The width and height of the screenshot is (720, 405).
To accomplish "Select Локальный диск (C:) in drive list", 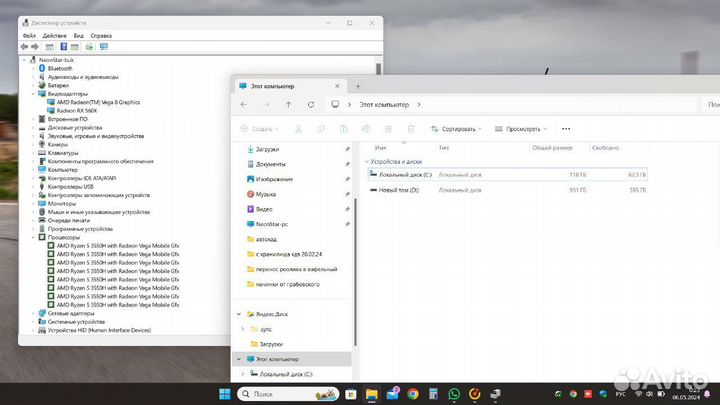I will pyautogui.click(x=507, y=175).
